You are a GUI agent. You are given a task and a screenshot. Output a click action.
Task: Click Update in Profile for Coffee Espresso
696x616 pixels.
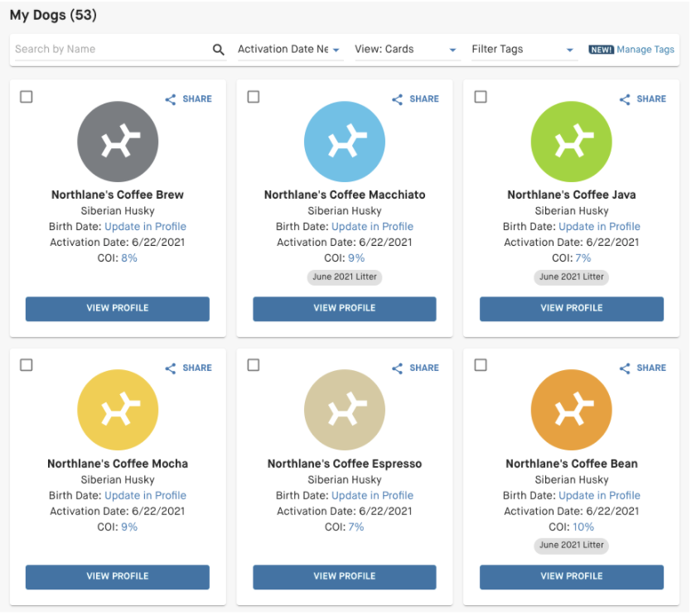(372, 496)
